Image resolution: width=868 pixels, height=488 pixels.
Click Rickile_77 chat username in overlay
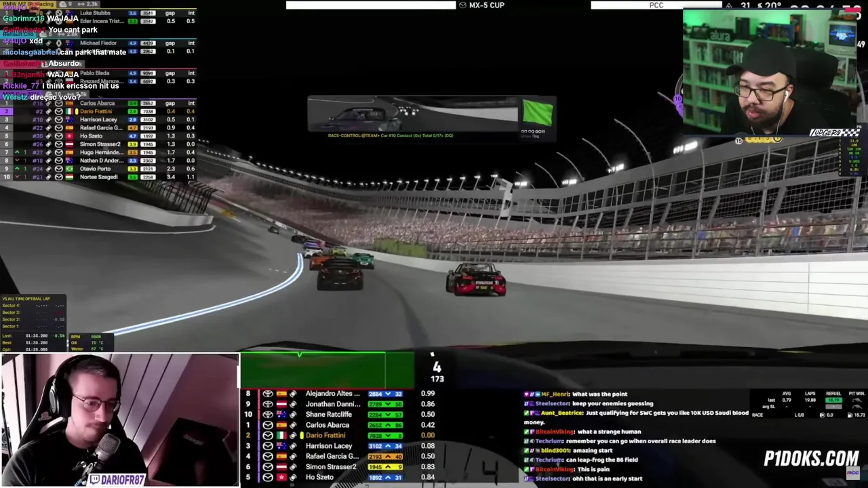21,86
